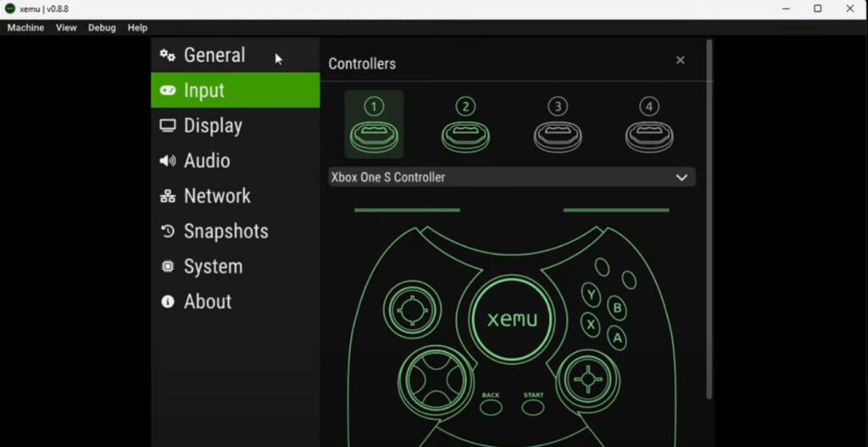Open the Machine menu
Viewport: 868px width, 447px height.
click(x=25, y=28)
